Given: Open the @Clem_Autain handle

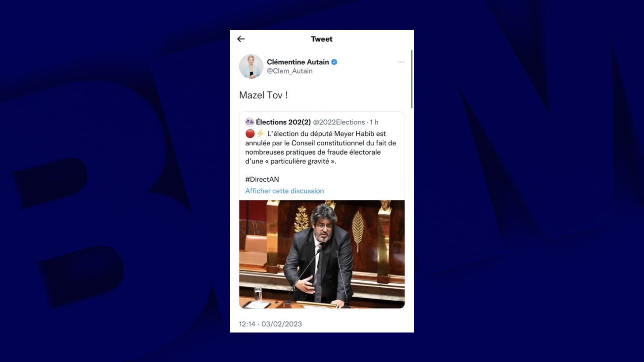Looking at the screenshot, I should 290,71.
